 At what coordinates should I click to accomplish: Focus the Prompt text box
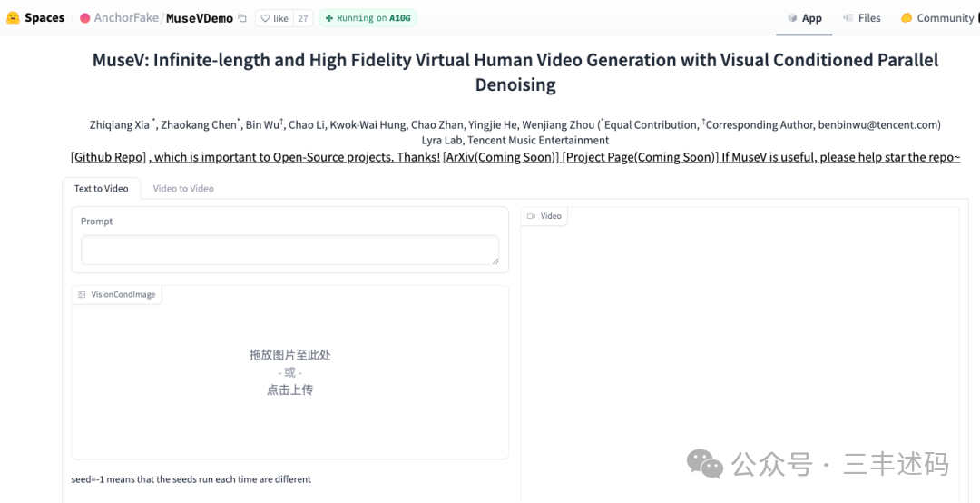click(290, 251)
